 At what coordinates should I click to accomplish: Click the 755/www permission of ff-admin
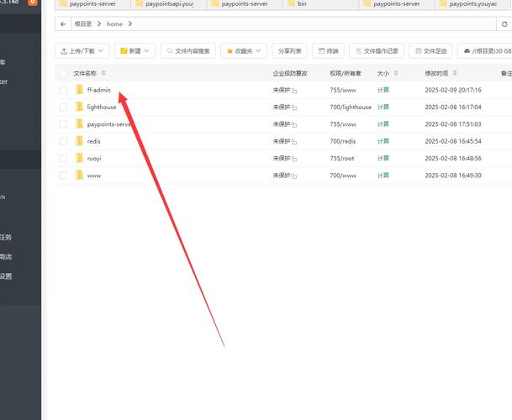pos(343,90)
